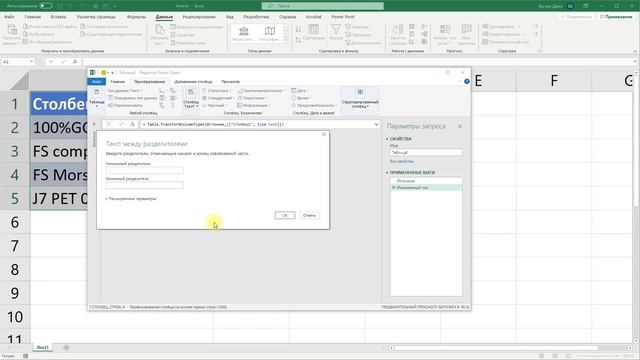640x360 pixels.
Task: Click the Get Data icon in Excel ribbon
Action: (12, 29)
